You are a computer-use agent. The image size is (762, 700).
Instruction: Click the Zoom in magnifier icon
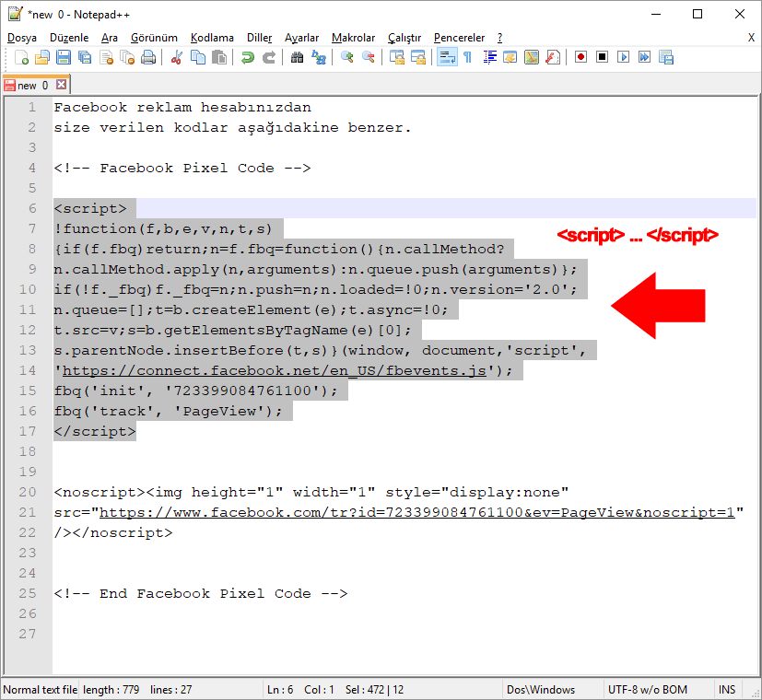(x=347, y=57)
